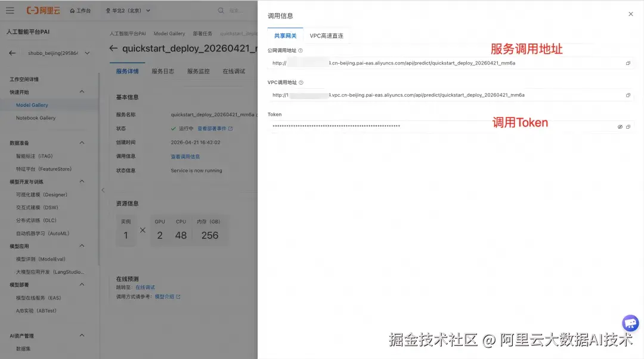The image size is (644, 359).
Task: Collapse the left sidebar handle
Action: click(103, 190)
